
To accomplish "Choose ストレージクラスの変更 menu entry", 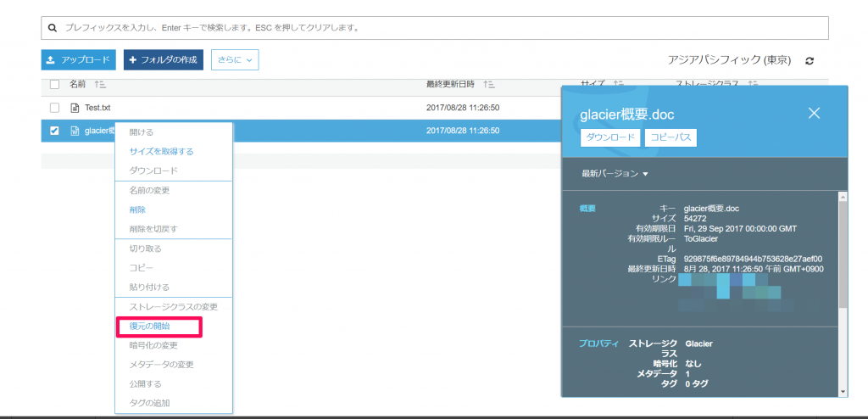I will pos(173,307).
